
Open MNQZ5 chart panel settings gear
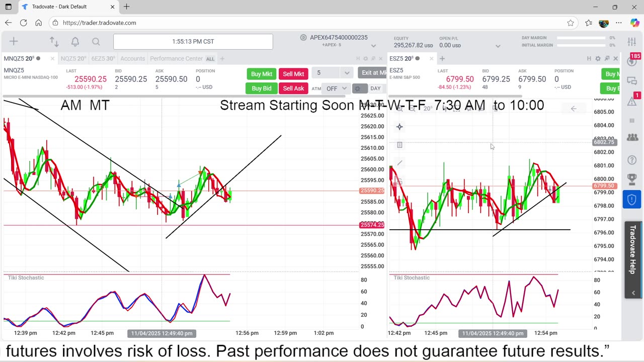tap(366, 59)
